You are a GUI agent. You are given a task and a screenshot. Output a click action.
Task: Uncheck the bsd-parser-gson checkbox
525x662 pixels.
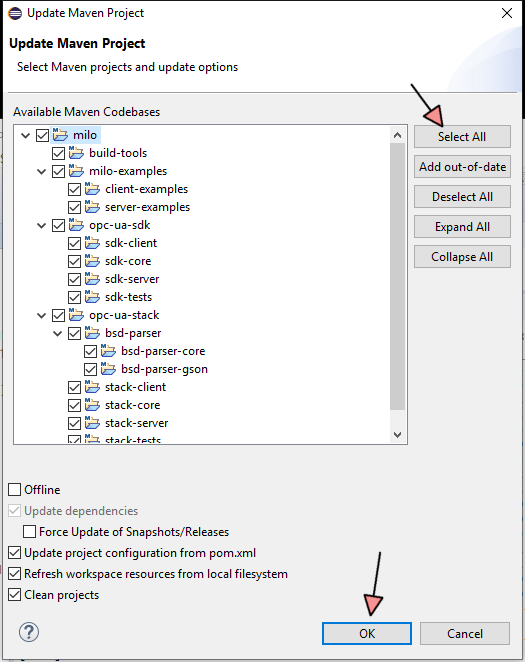pyautogui.click(x=90, y=369)
